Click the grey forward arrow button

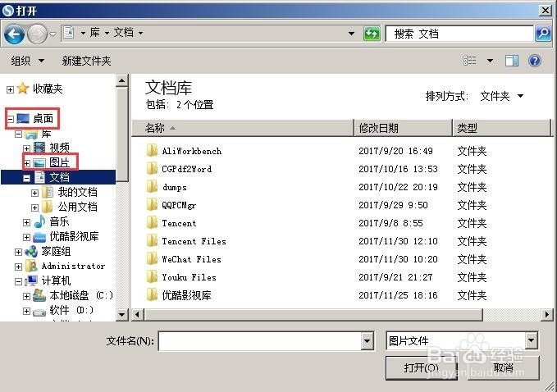pos(37,34)
